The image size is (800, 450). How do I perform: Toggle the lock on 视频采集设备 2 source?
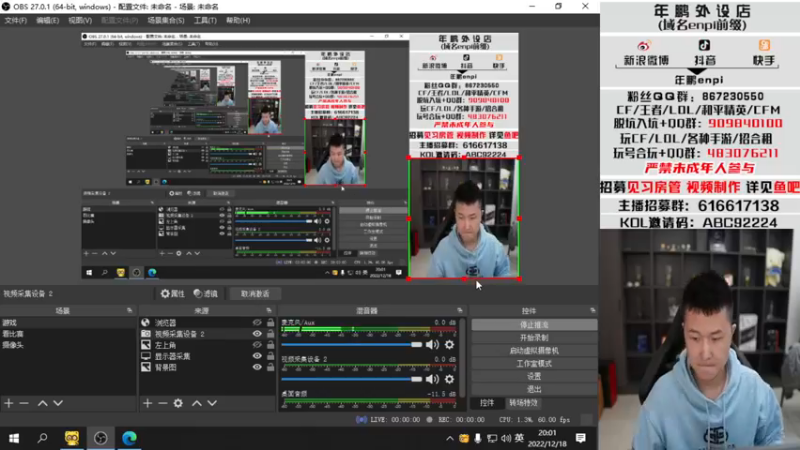pyautogui.click(x=270, y=334)
